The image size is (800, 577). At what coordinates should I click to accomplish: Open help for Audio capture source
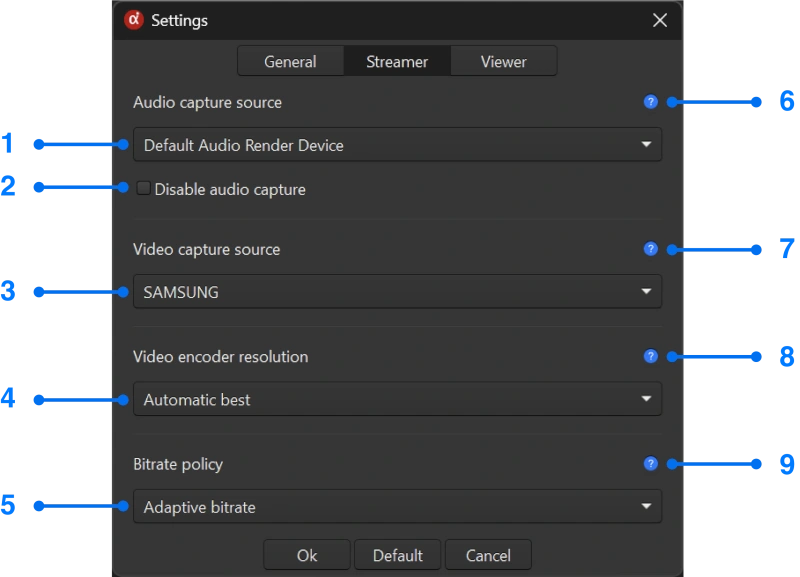point(650,101)
